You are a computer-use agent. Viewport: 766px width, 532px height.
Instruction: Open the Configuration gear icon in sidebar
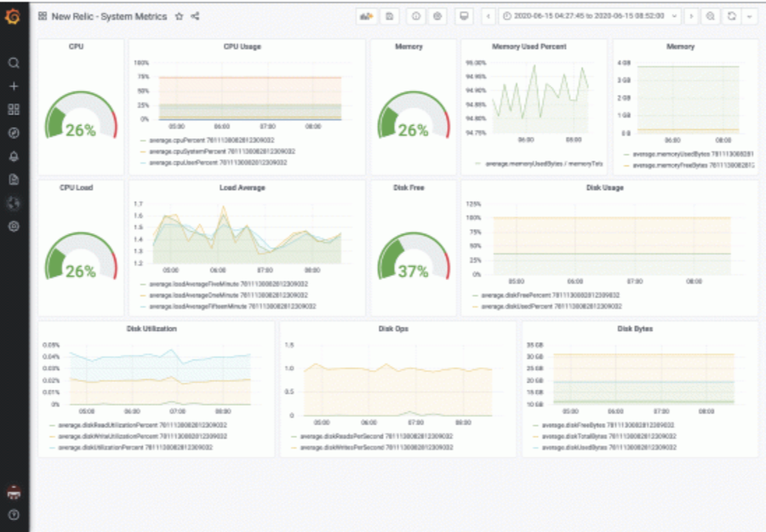tap(14, 226)
